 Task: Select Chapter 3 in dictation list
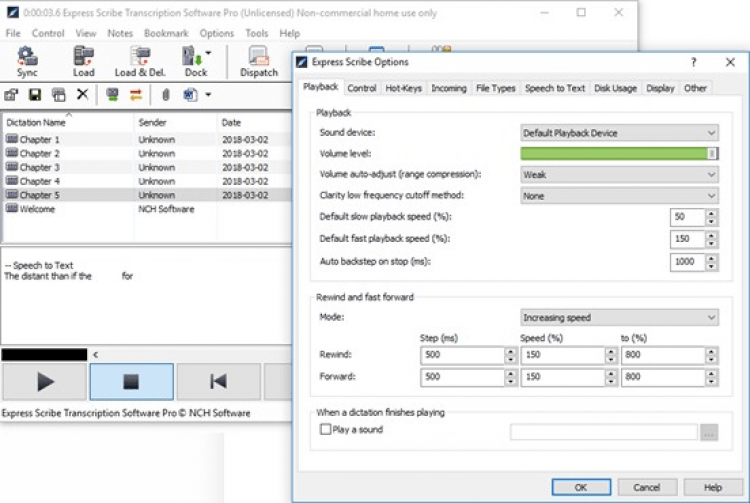point(39,168)
